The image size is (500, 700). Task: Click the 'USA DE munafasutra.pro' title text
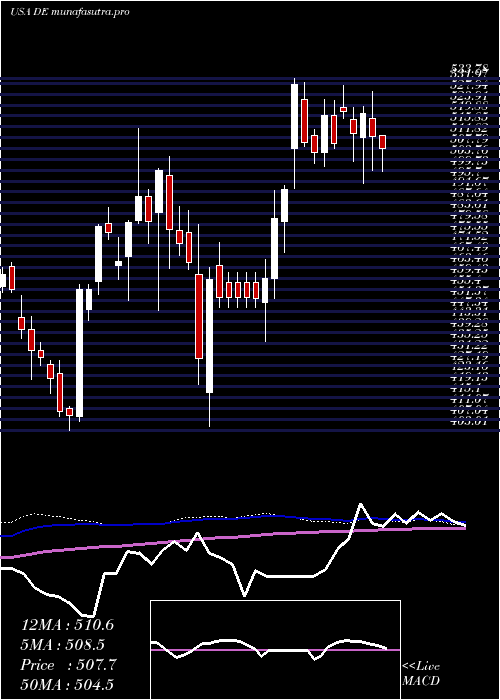click(70, 12)
